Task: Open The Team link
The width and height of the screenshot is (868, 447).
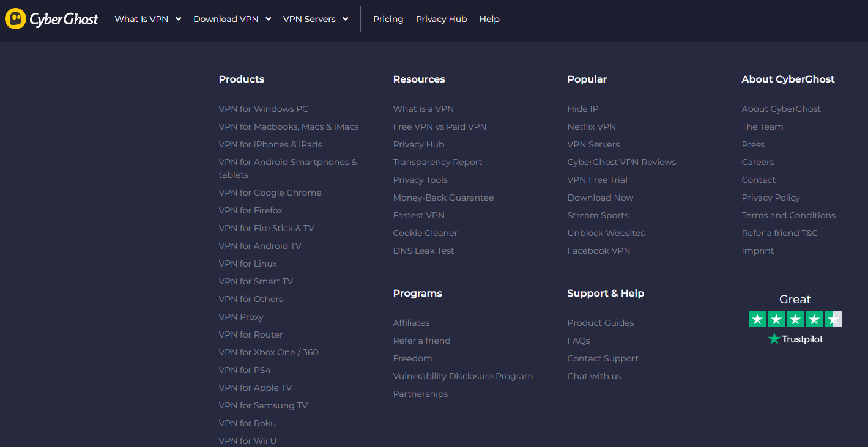Action: coord(762,127)
